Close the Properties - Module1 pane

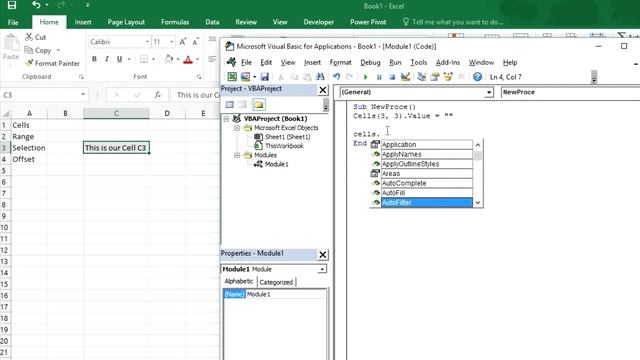[x=322, y=255]
